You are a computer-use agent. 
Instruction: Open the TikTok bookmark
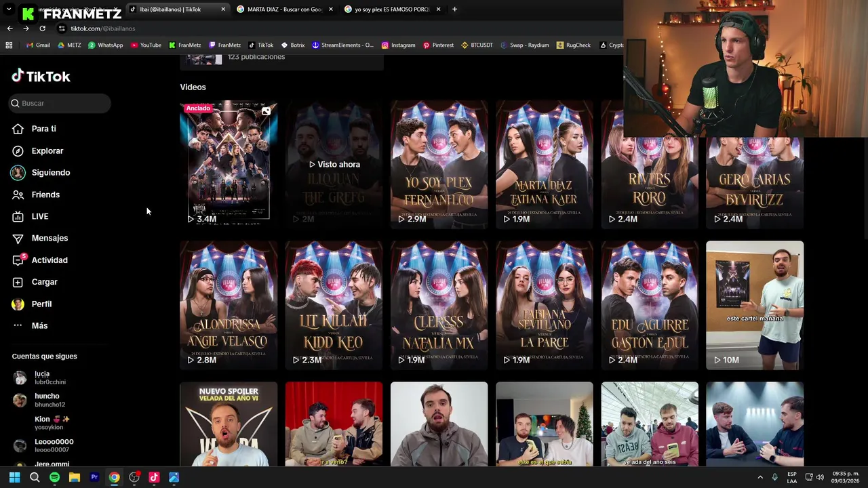261,45
